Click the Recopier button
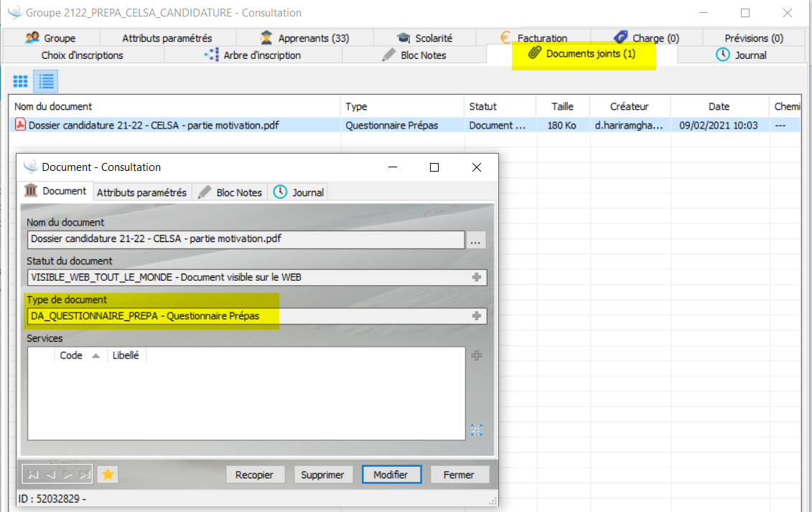 coord(255,475)
